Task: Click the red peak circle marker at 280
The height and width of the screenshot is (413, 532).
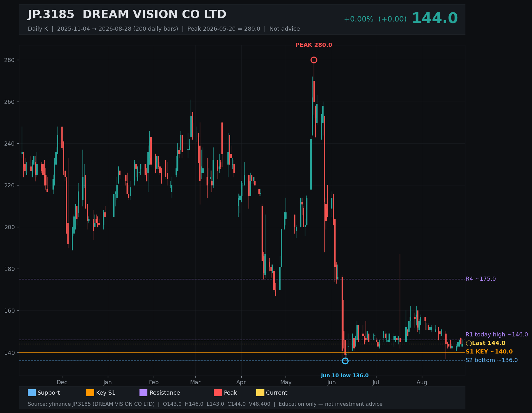Action: 314,60
